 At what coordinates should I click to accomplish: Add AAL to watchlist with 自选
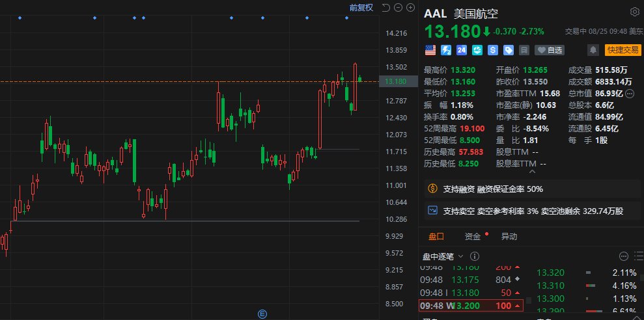(550, 50)
